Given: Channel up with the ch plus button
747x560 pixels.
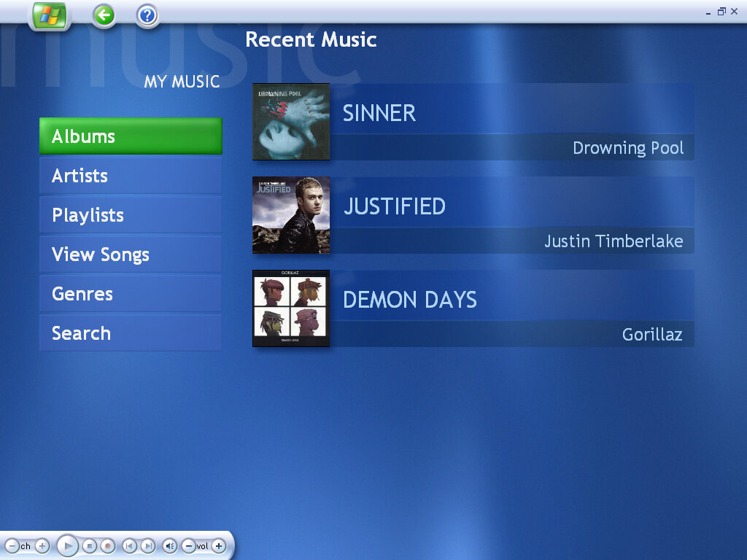Looking at the screenshot, I should 42,545.
